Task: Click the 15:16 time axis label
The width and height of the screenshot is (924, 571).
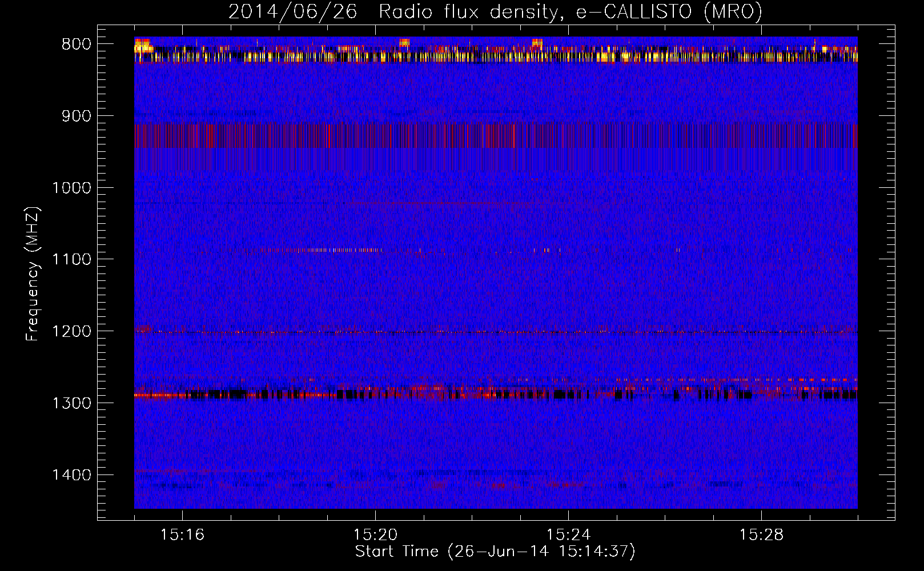Action: click(x=182, y=535)
